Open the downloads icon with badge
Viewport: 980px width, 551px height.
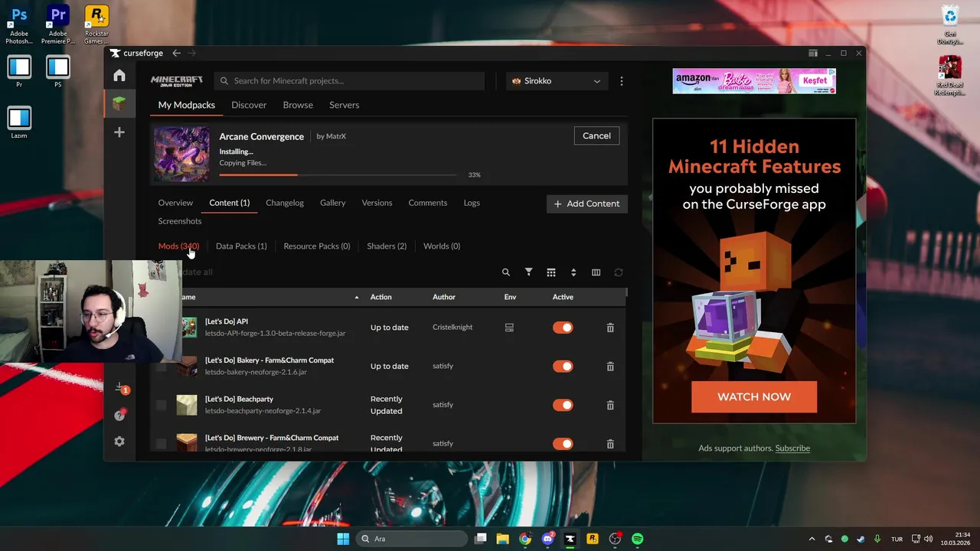[x=120, y=389]
